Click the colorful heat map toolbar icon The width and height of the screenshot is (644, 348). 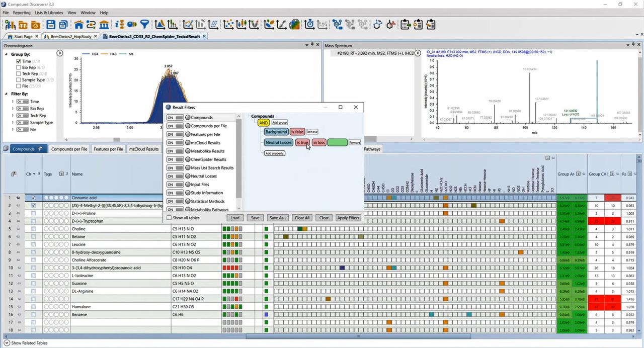coord(294,24)
